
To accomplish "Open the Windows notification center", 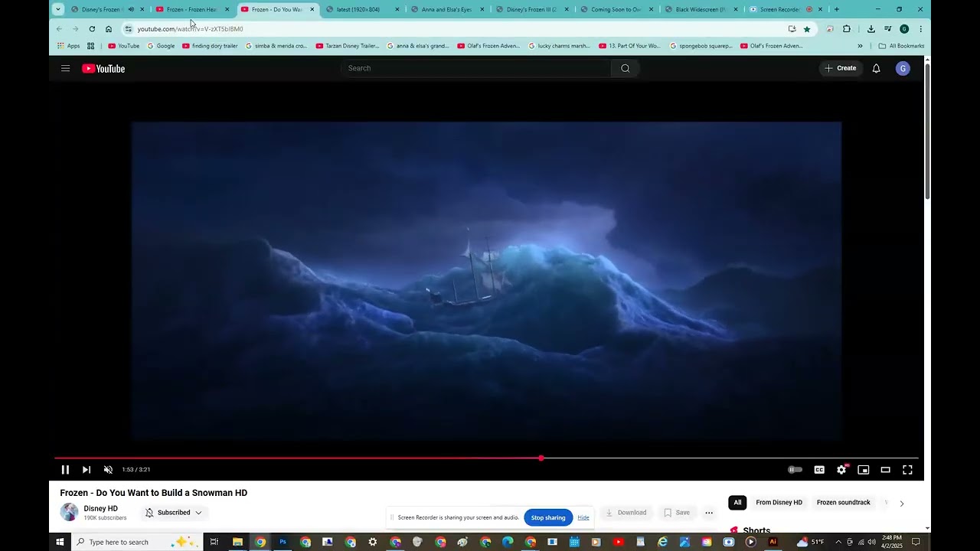I will click(x=916, y=542).
